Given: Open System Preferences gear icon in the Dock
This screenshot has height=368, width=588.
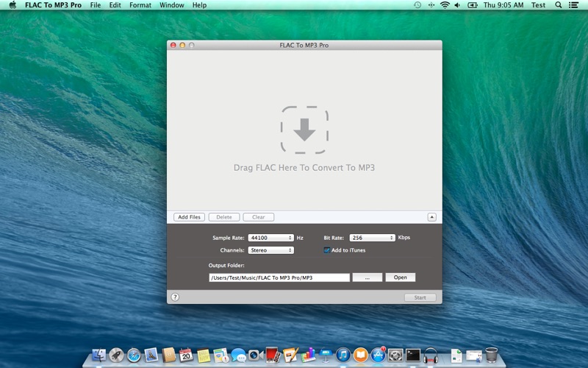Looking at the screenshot, I should [395, 355].
